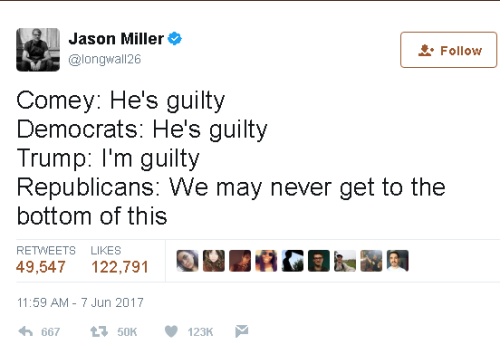Open the glasses man avatar on dark green

pos(319,261)
